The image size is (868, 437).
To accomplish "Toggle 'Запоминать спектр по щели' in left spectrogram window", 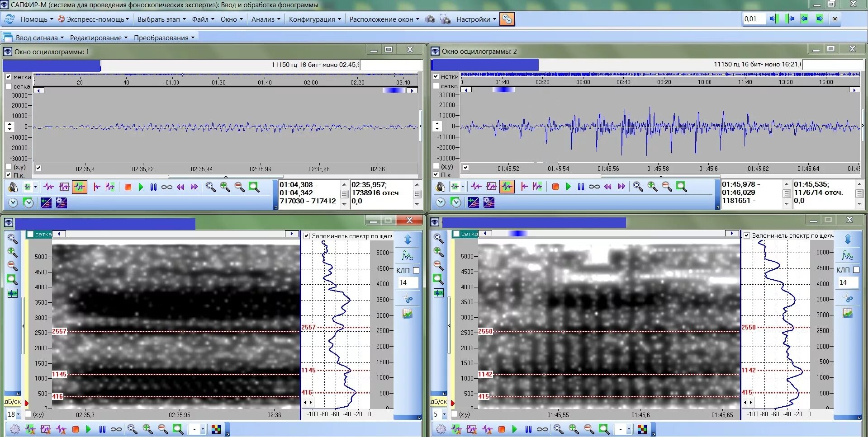I will pos(307,236).
